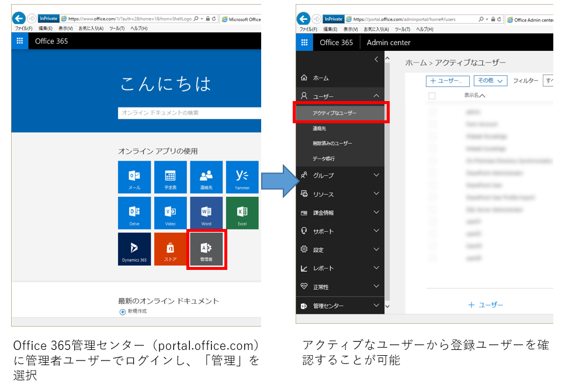Open the Excel app tile

pos(242,213)
